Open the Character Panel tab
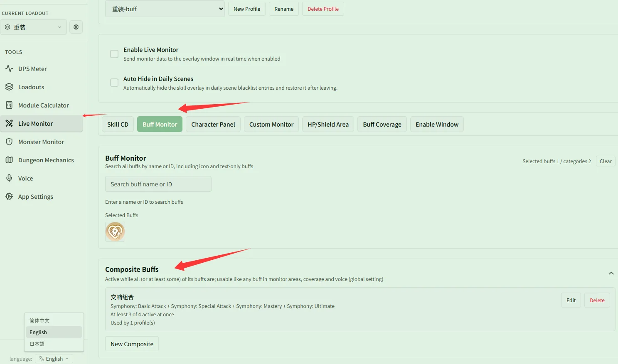 point(213,124)
